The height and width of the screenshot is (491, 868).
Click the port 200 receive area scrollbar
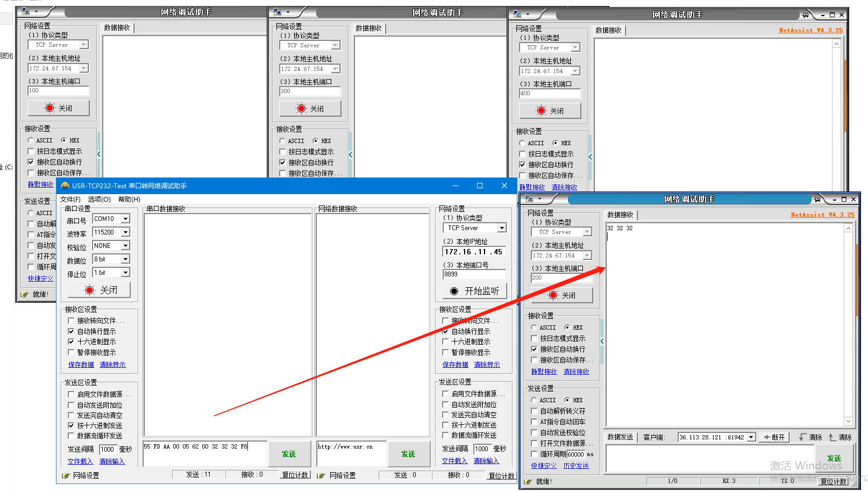point(848,323)
